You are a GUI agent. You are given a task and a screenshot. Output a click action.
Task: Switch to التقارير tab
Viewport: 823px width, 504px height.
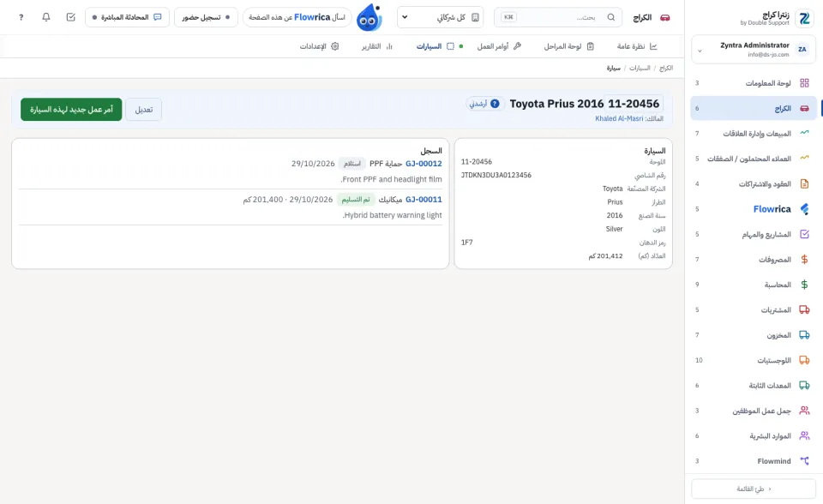tap(377, 46)
